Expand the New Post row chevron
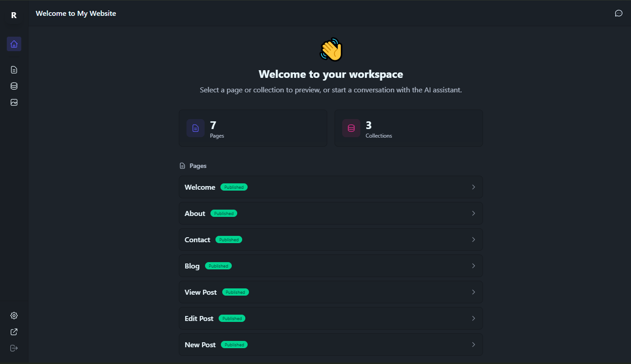Image resolution: width=631 pixels, height=364 pixels. pos(473,345)
